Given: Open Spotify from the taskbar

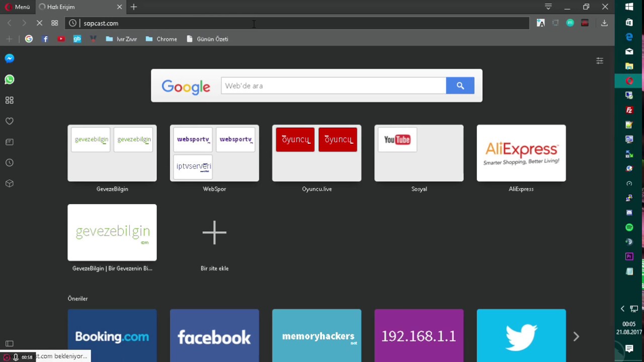Looking at the screenshot, I should [629, 227].
